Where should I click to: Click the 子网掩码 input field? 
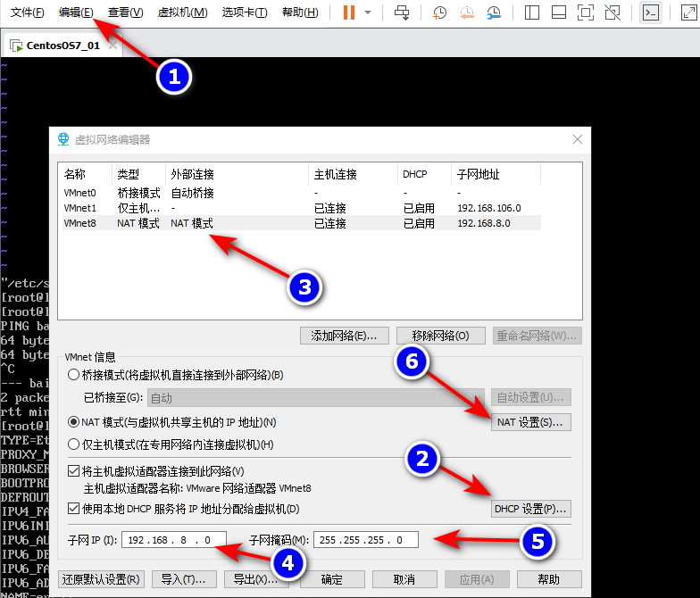[366, 540]
